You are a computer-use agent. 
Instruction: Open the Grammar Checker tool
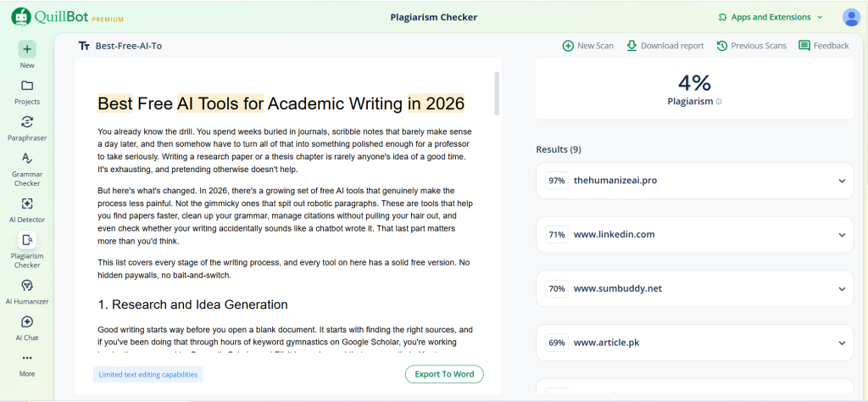[27, 159]
